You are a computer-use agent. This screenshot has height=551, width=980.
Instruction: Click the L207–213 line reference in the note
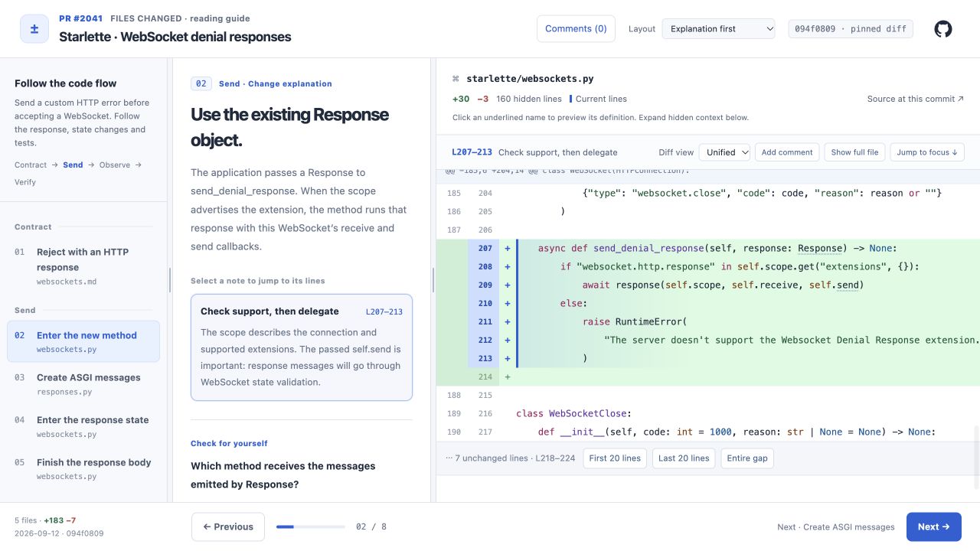384,311
